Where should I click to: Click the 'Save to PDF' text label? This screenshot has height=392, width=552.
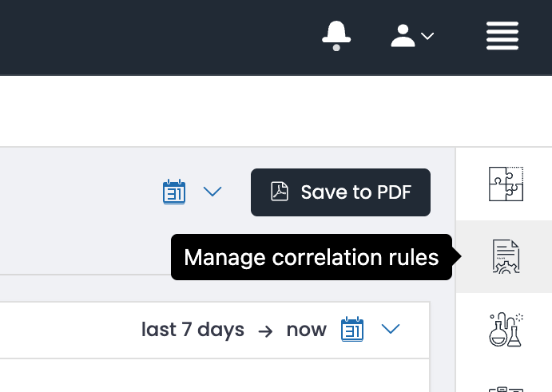356,192
